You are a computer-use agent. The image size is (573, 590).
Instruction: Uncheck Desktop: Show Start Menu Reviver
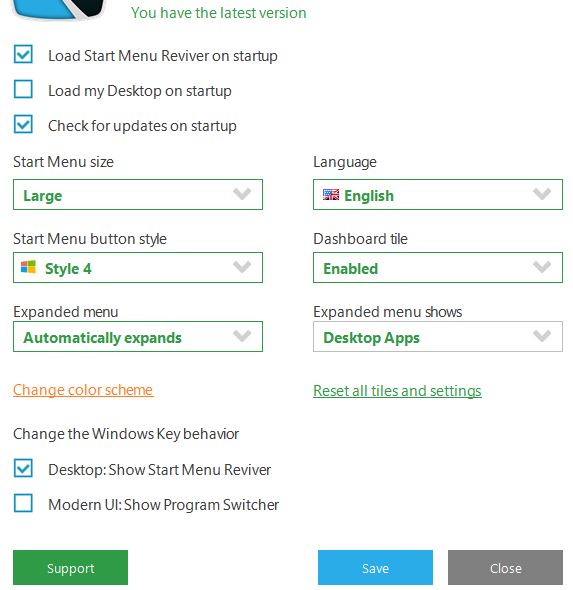pyautogui.click(x=23, y=468)
